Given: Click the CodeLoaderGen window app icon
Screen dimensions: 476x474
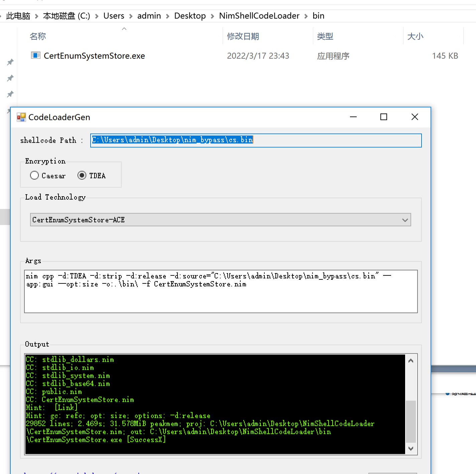Looking at the screenshot, I should [x=21, y=117].
